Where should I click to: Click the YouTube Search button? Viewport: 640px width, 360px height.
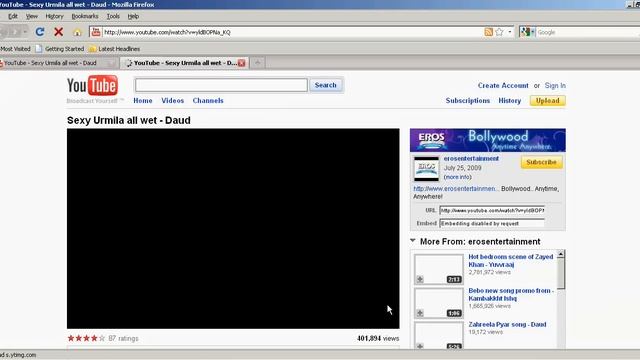(x=325, y=85)
